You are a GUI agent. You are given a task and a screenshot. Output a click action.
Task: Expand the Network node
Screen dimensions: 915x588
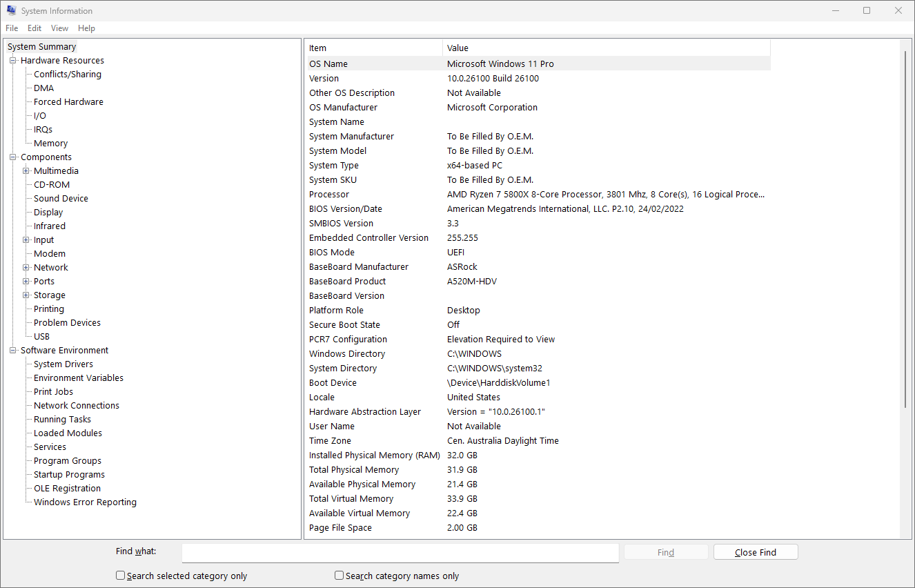24,267
